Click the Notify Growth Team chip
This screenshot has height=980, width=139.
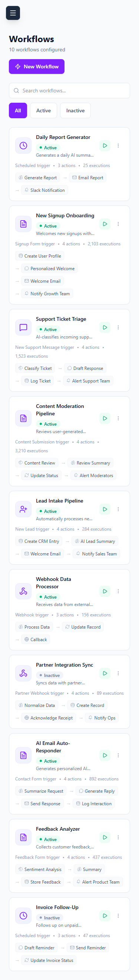47,294
